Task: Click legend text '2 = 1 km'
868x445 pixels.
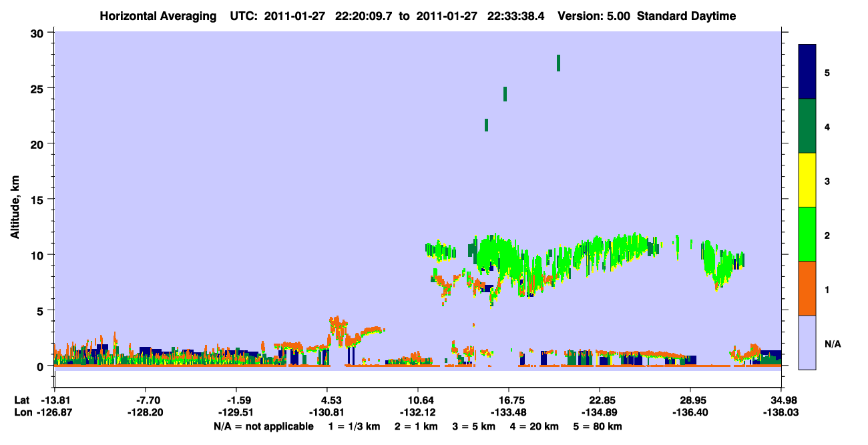Action: click(417, 426)
